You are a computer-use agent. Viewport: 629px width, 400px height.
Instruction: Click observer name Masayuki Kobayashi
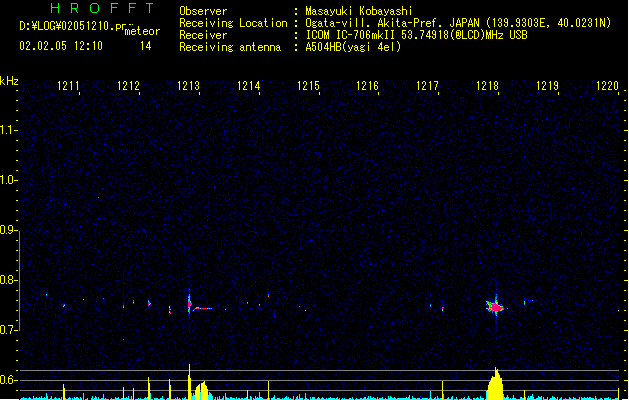(359, 11)
